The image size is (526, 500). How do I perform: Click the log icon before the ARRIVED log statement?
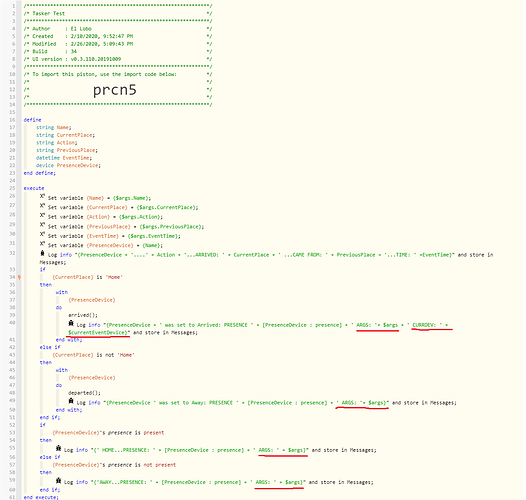[42, 253]
